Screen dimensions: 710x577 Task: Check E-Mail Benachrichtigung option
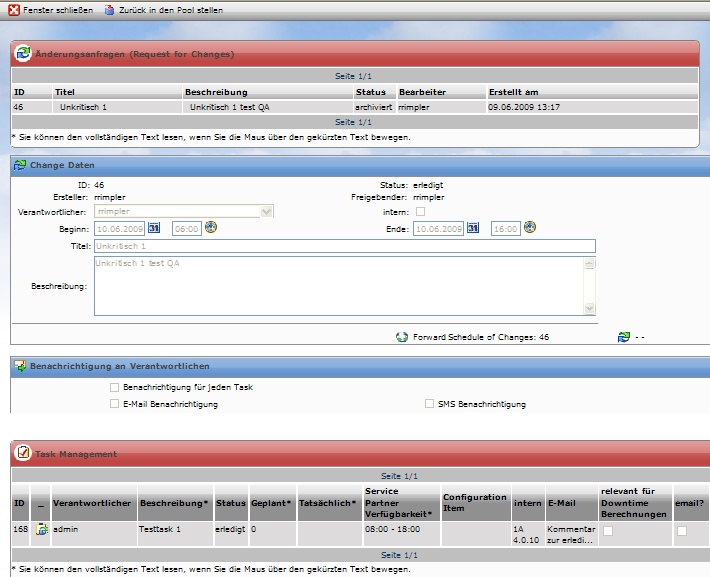(114, 404)
